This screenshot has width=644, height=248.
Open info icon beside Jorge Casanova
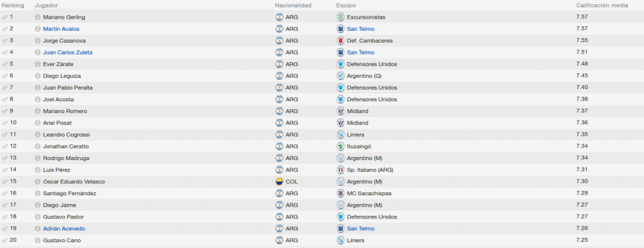click(x=38, y=41)
